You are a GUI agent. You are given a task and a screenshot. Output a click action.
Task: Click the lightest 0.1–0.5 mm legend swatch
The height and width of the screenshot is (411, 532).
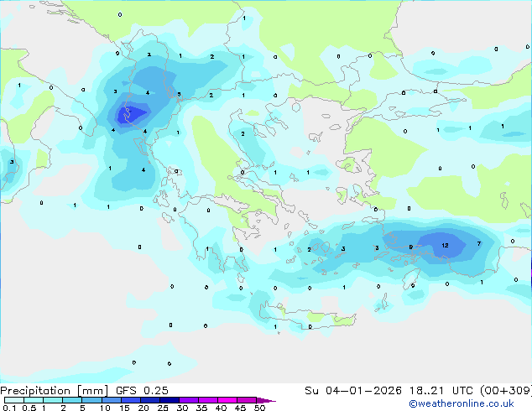tap(14, 400)
